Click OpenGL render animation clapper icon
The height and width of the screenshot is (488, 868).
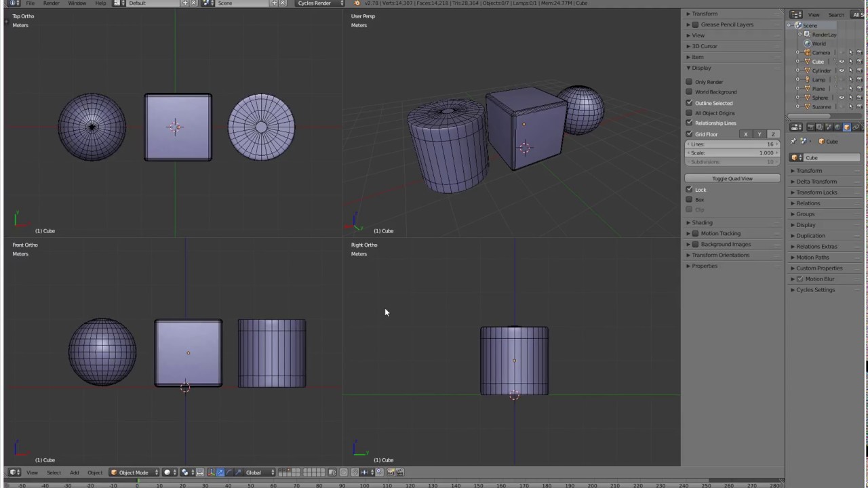click(x=400, y=472)
